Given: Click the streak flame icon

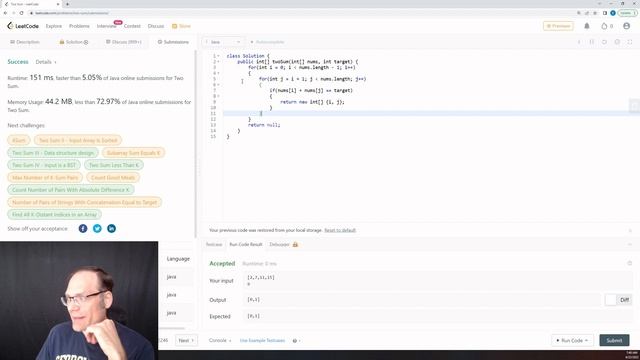Looking at the screenshot, I should (x=604, y=26).
